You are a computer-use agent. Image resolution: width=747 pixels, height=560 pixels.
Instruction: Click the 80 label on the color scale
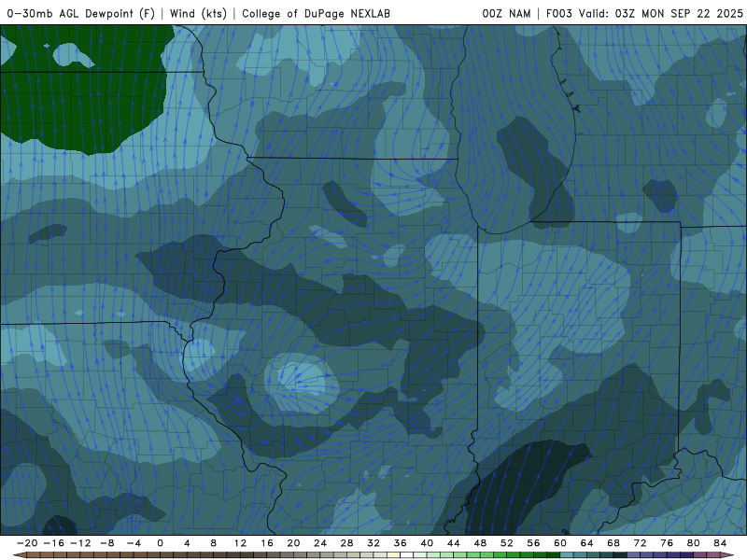click(x=694, y=543)
